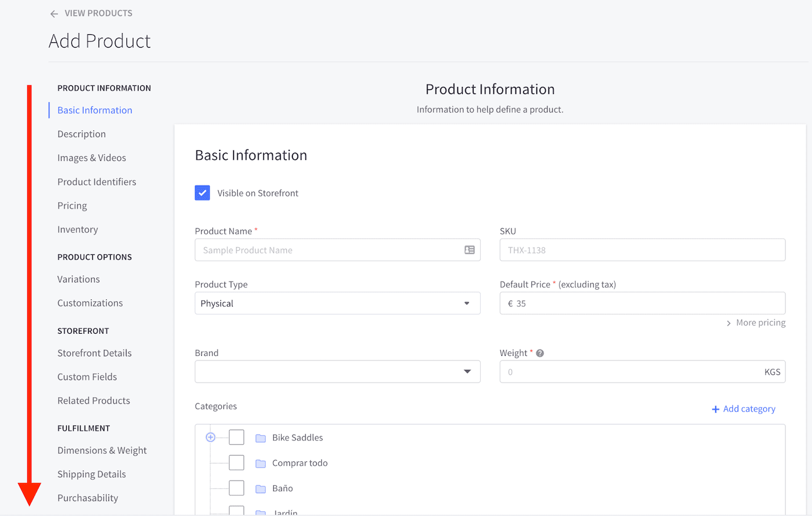The height and width of the screenshot is (516, 812).
Task: Click the Default Price field
Action: (x=643, y=303)
